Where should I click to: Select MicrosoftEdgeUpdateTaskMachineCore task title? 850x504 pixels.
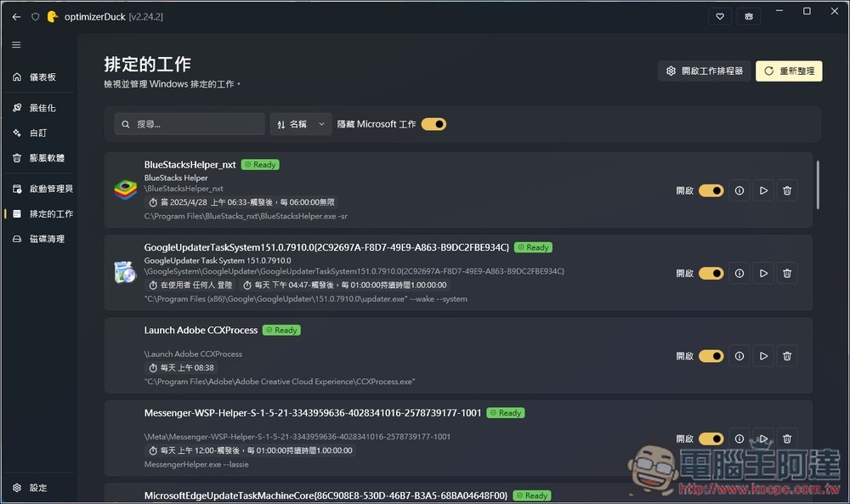pos(326,496)
